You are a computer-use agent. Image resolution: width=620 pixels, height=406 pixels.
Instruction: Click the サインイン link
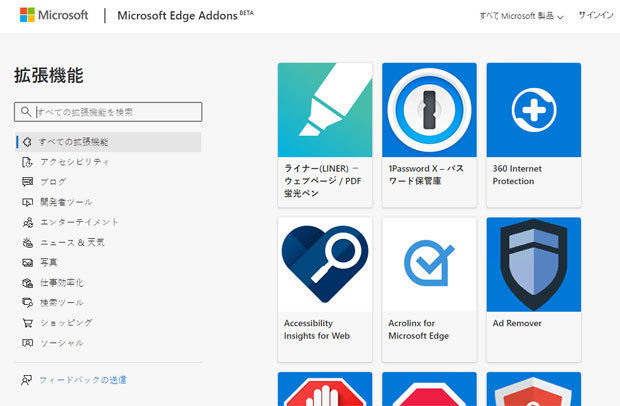[x=597, y=16]
